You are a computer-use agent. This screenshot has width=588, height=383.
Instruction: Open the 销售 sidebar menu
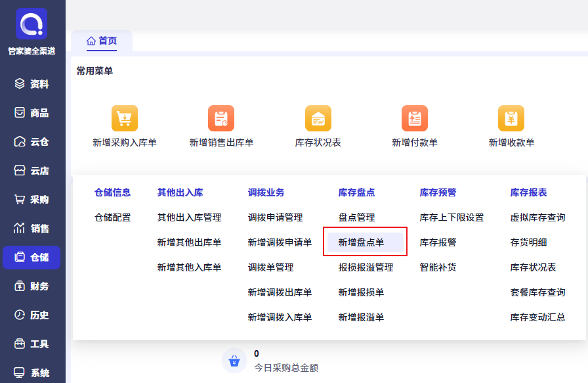point(31,229)
